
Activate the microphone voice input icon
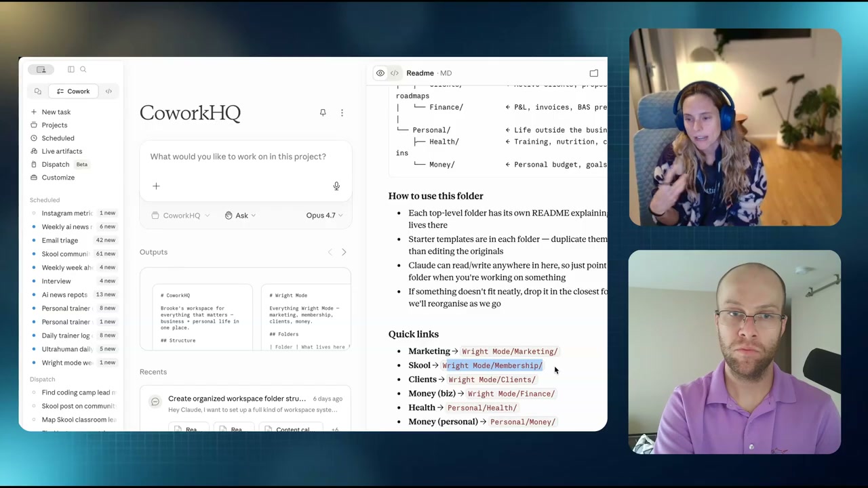click(x=336, y=186)
